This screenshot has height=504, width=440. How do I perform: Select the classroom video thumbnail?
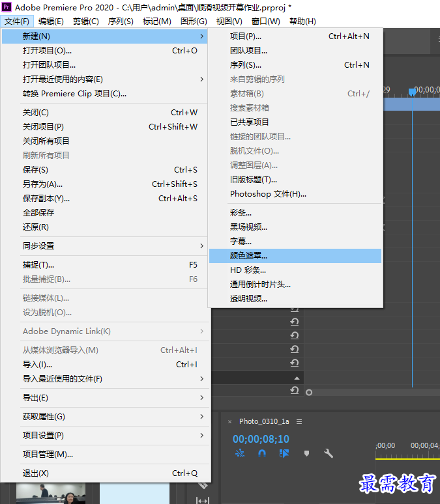[51, 494]
